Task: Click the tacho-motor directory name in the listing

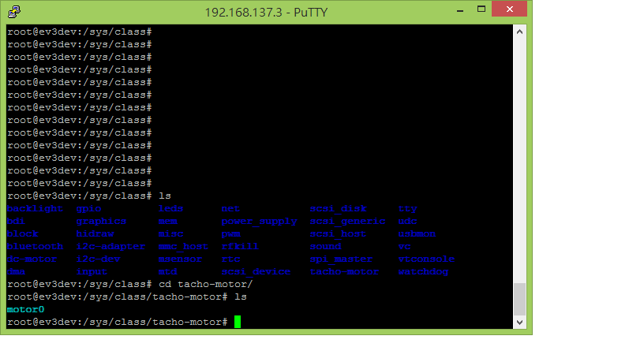Action: [x=344, y=272]
